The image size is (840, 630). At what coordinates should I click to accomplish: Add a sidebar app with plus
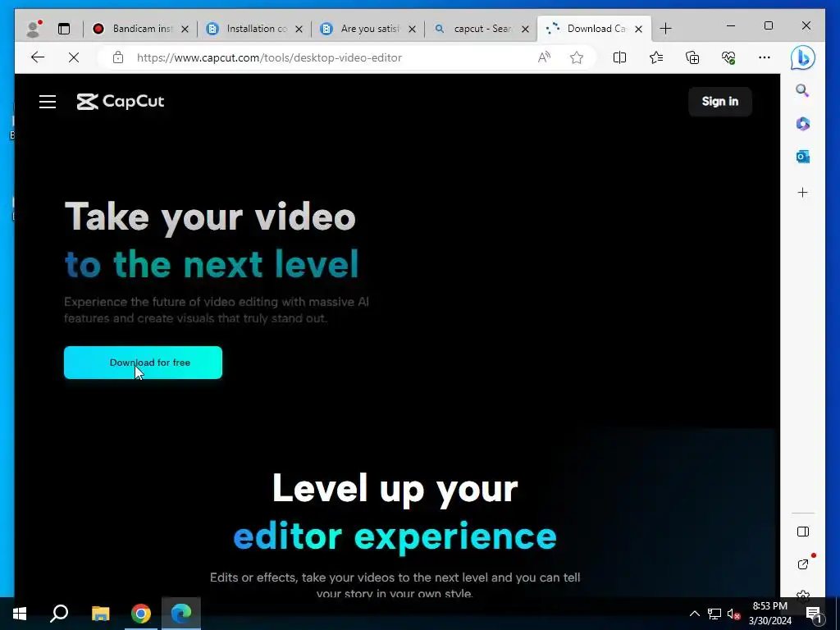pyautogui.click(x=802, y=192)
